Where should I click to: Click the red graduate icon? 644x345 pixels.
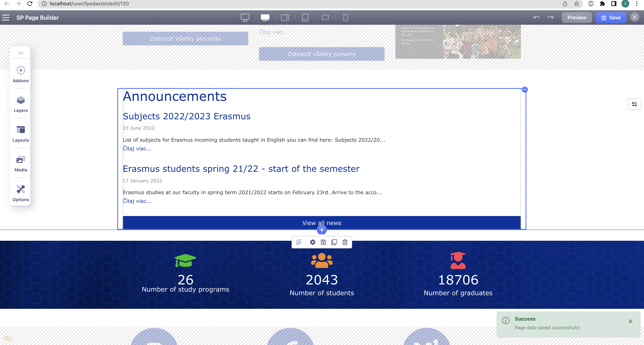click(x=458, y=260)
